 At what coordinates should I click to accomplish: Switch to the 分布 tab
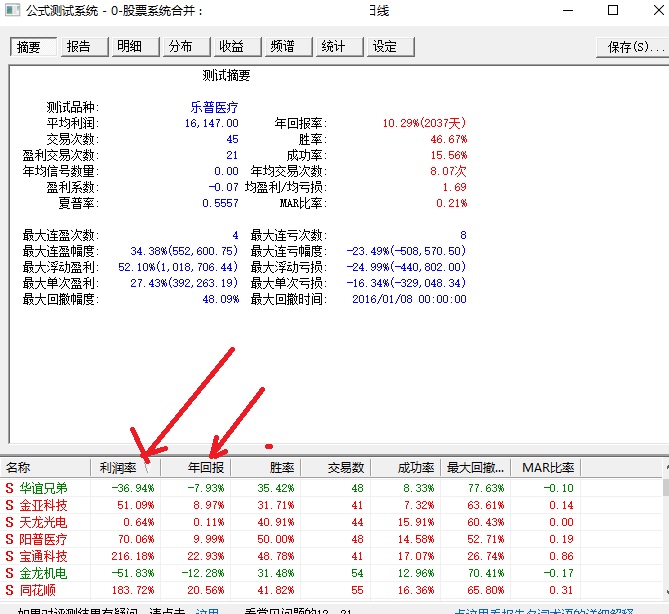pos(186,47)
